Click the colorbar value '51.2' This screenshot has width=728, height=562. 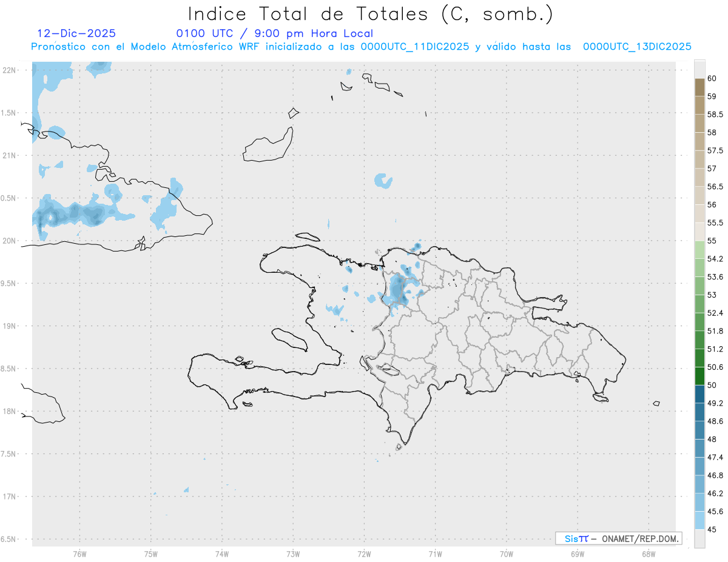[x=715, y=349]
